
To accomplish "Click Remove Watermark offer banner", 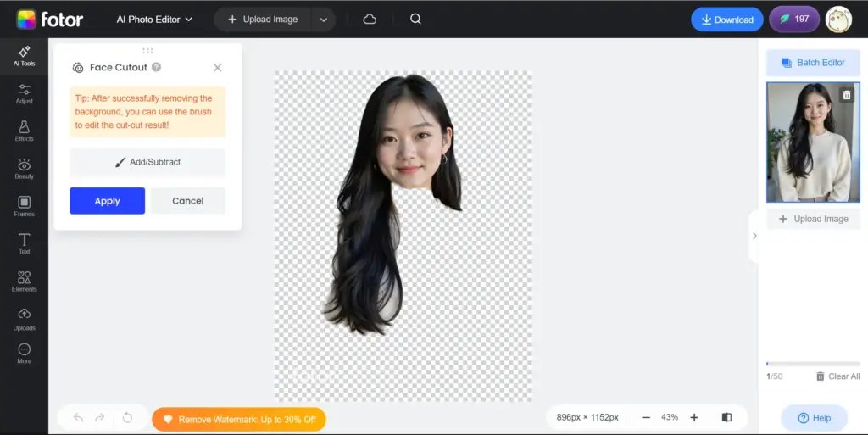I will 239,420.
